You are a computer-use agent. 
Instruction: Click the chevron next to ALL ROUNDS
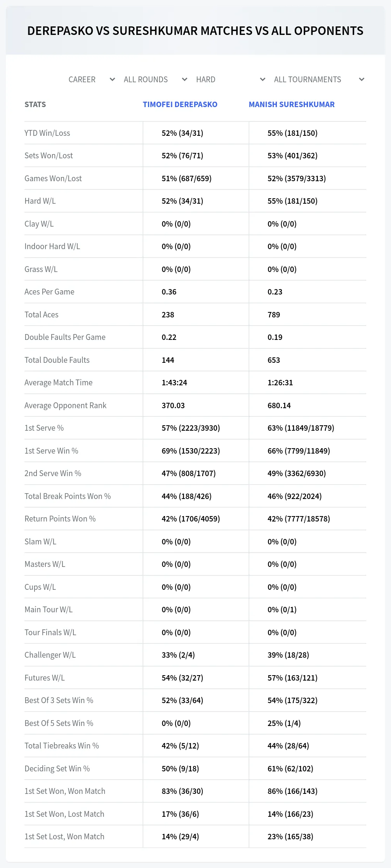click(x=184, y=80)
